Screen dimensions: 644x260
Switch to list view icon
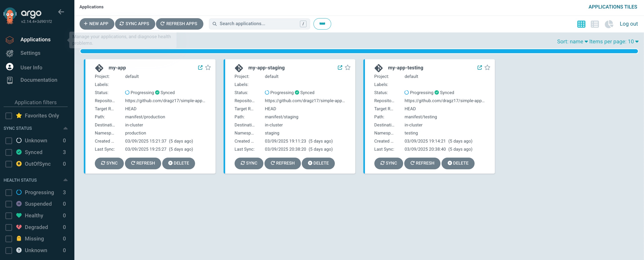595,24
